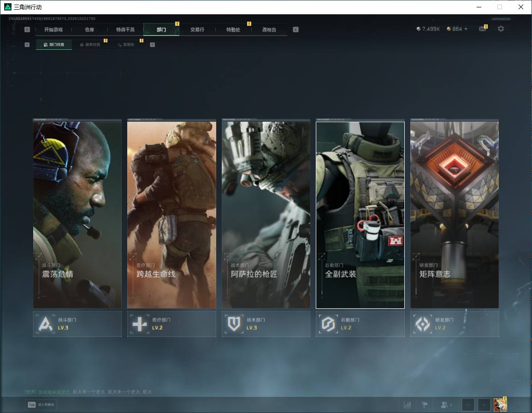
Task: Click the 后勤部门 hexagon emblem icon
Action: coord(328,324)
